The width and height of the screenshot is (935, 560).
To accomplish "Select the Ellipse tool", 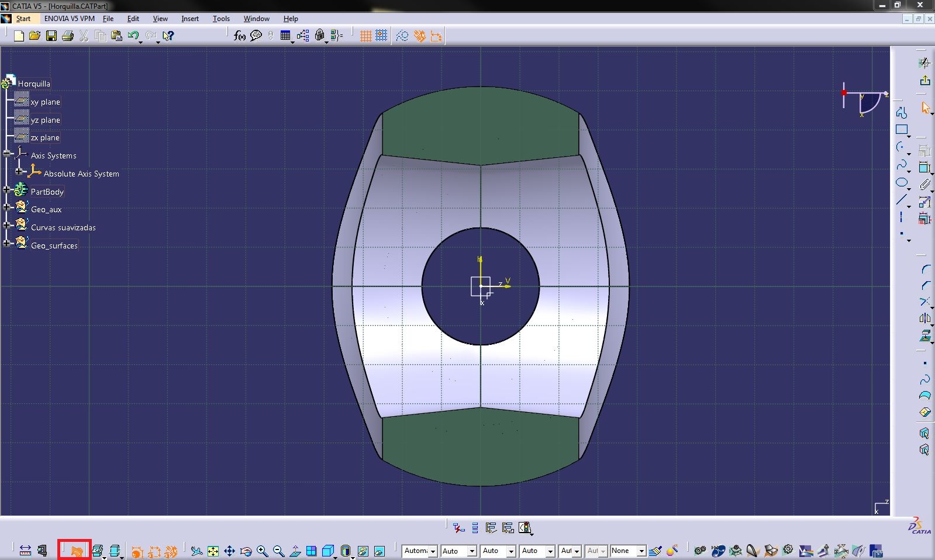I will pyautogui.click(x=902, y=183).
